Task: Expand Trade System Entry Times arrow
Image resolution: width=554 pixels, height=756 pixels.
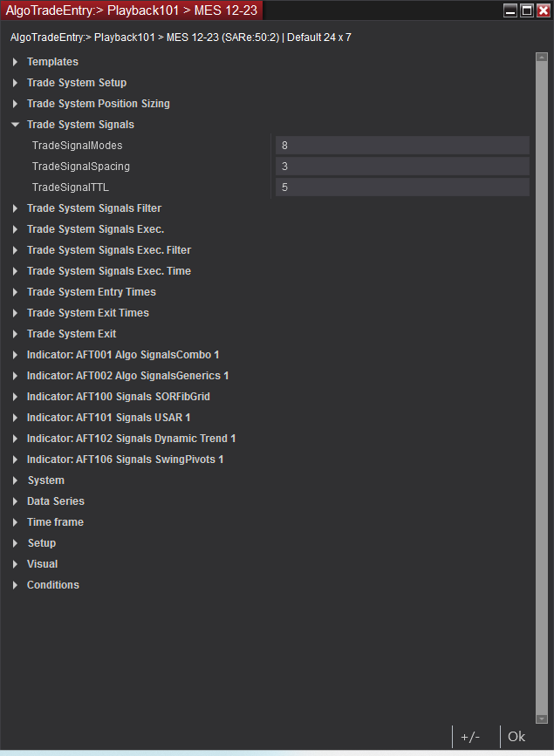Action: [15, 292]
